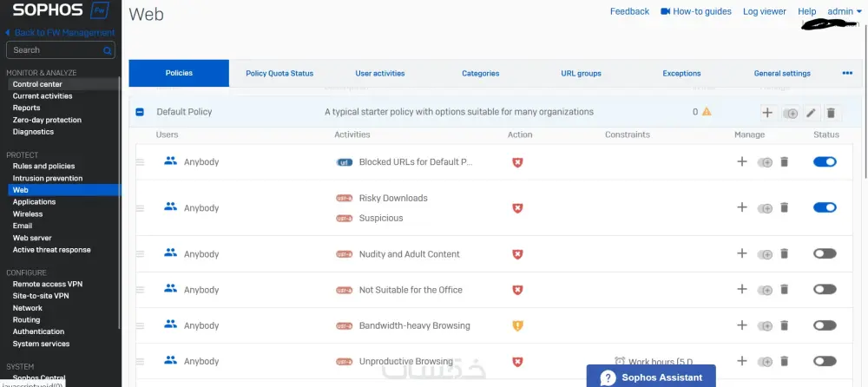This screenshot has width=868, height=387.
Task: Enable the Nudity and Adult Content rule
Action: coord(825,253)
